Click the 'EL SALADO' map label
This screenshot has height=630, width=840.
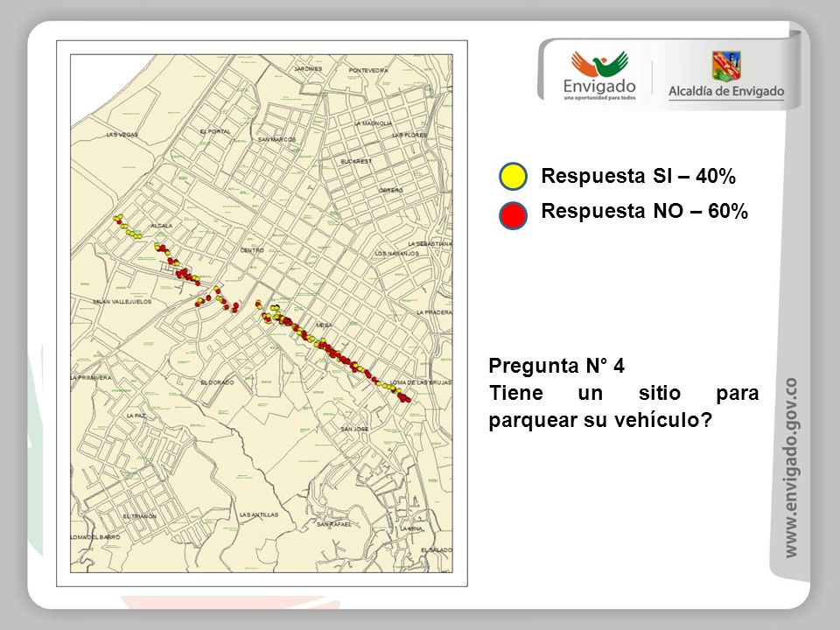436,550
